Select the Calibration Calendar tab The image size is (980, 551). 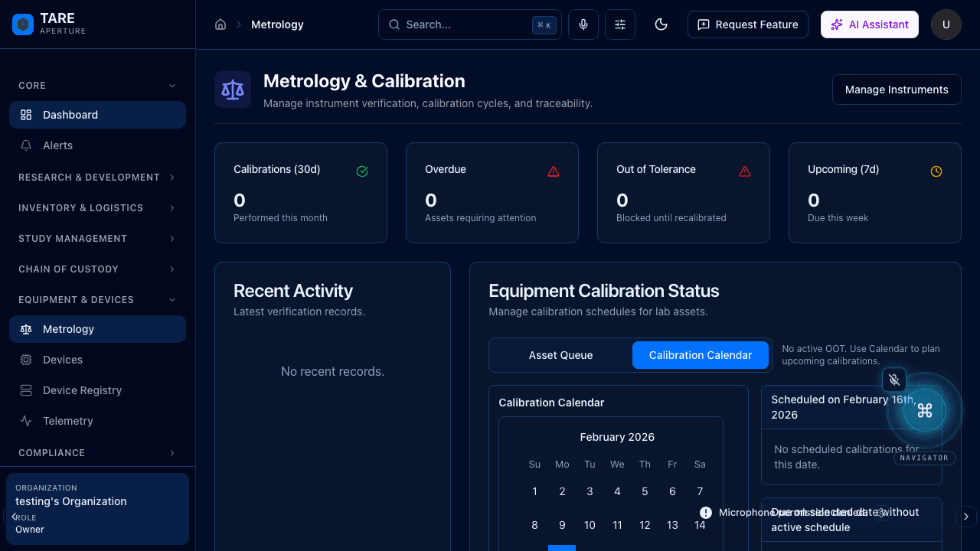coord(700,354)
